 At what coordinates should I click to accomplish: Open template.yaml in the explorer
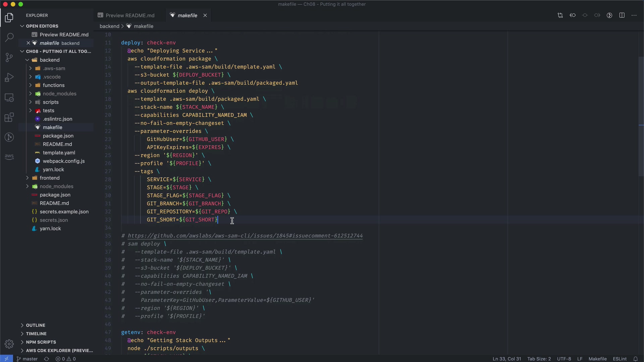(59, 153)
